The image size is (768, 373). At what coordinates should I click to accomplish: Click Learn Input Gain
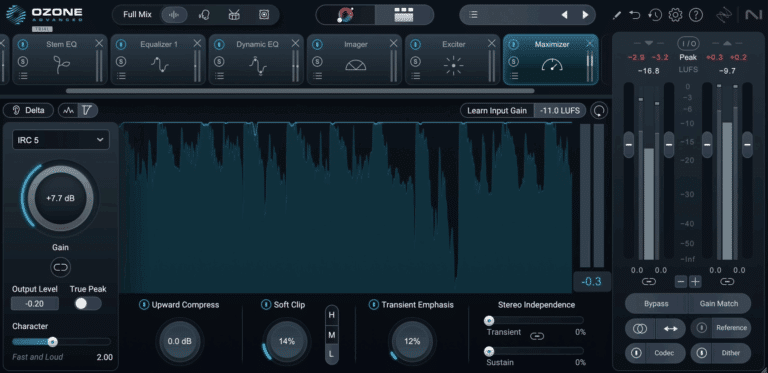click(x=497, y=111)
